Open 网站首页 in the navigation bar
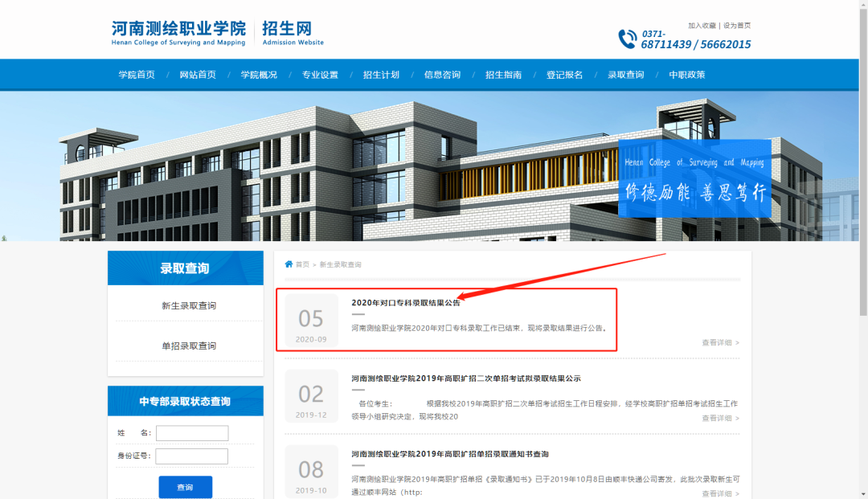This screenshot has height=499, width=868. click(198, 75)
